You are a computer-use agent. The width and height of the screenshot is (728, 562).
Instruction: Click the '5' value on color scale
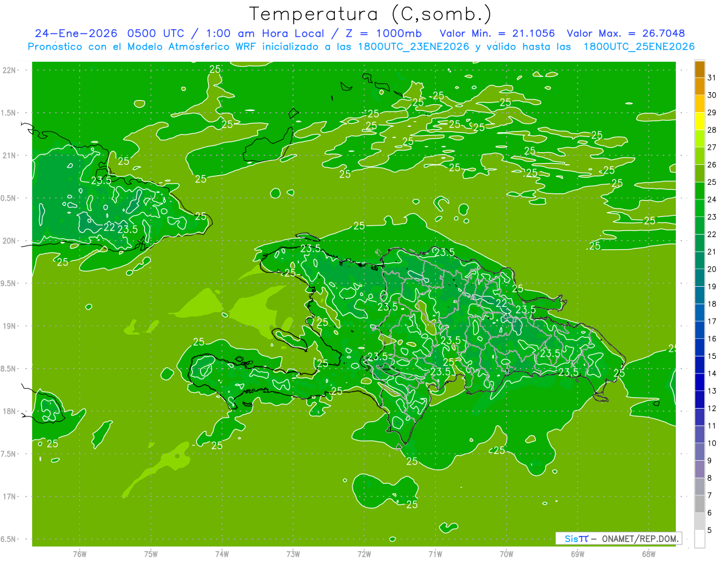coord(710,530)
